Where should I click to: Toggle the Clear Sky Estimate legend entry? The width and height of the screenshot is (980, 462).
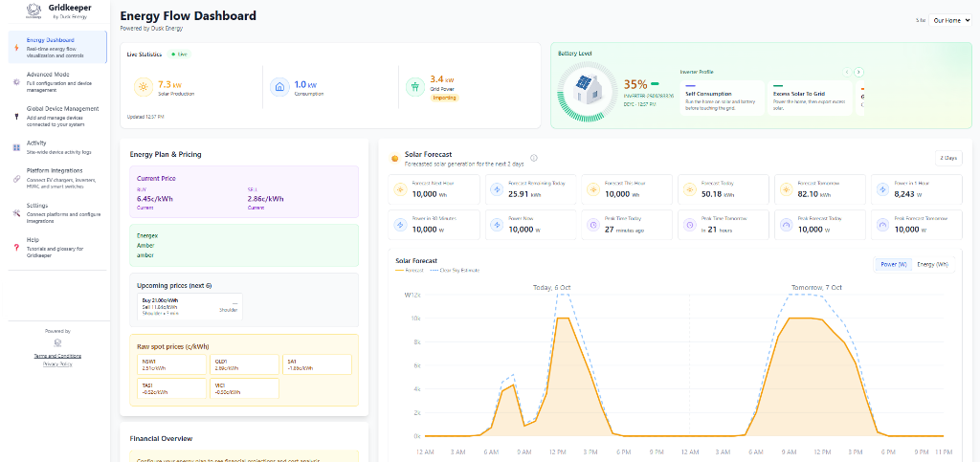click(x=455, y=271)
